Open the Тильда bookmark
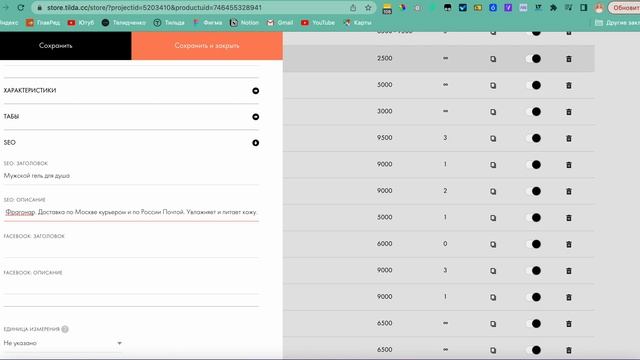This screenshot has width=640, height=360. [169, 22]
